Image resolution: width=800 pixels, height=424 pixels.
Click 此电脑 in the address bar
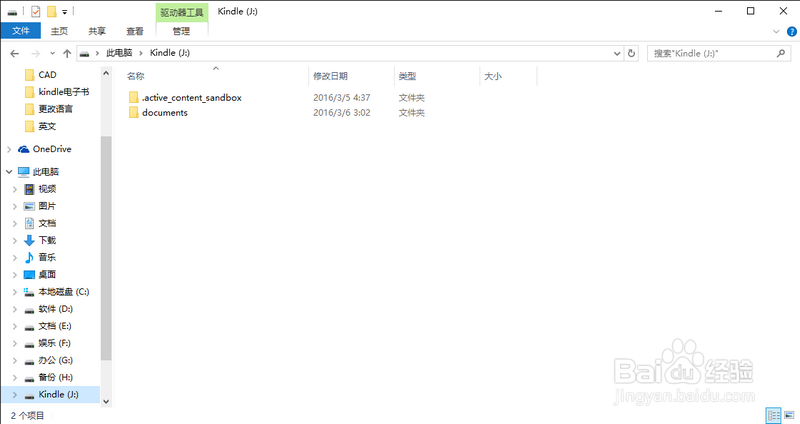point(119,53)
